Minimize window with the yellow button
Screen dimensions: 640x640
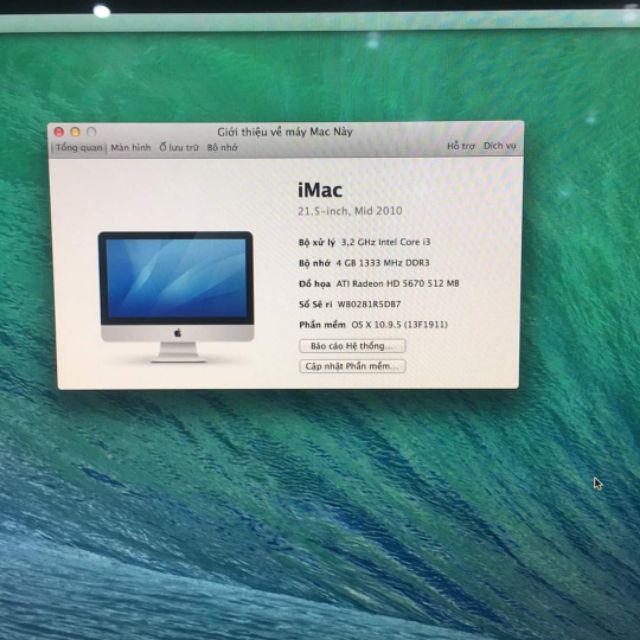click(75, 132)
